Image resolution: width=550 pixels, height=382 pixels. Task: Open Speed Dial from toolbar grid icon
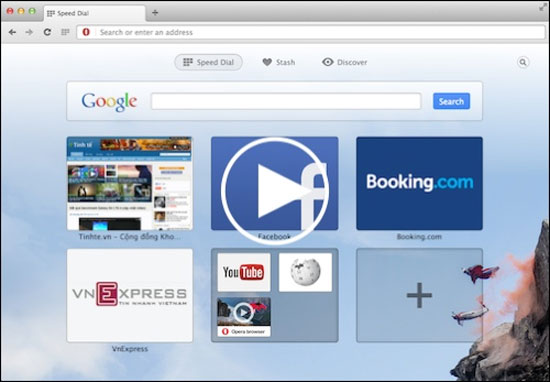coord(65,32)
